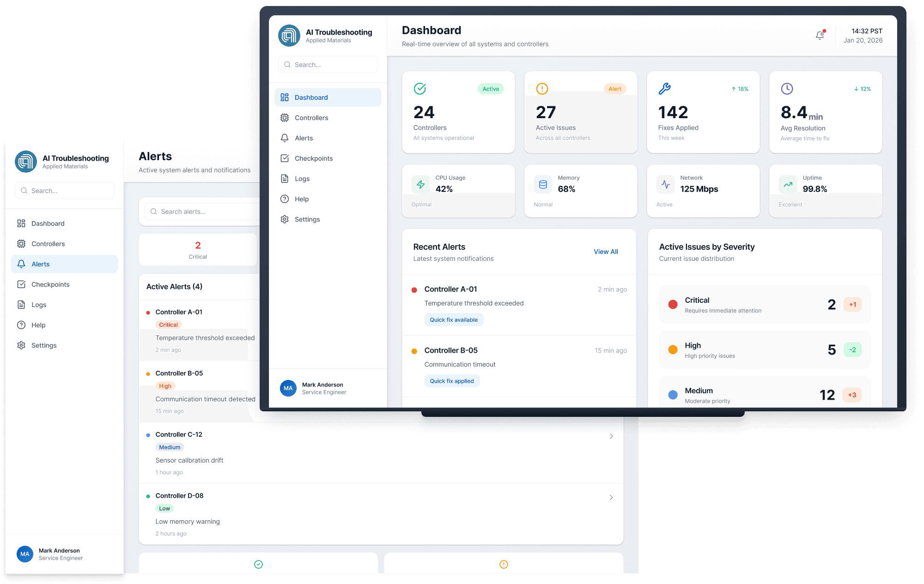Click the wrench icon on Fixes Applied card
Screen dimensions: 924x584
664,89
